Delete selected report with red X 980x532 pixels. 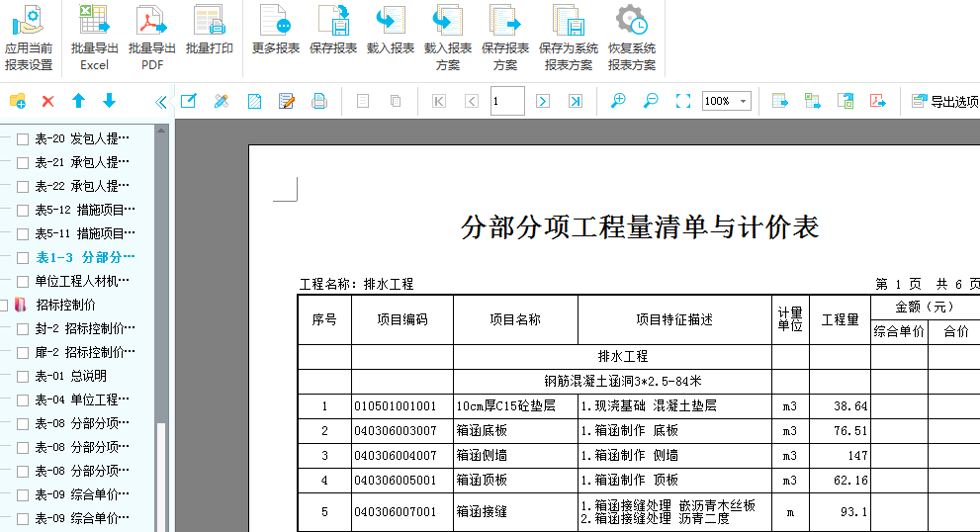pyautogui.click(x=48, y=101)
